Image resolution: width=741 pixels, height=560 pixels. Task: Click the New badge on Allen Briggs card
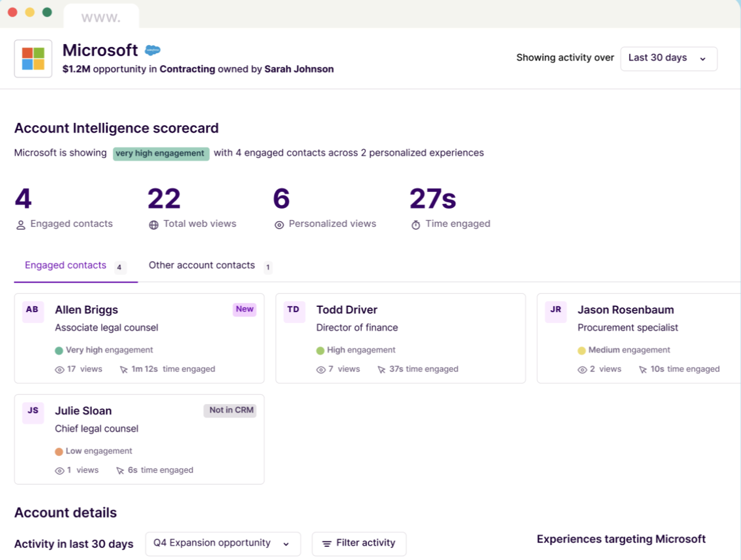pos(245,309)
